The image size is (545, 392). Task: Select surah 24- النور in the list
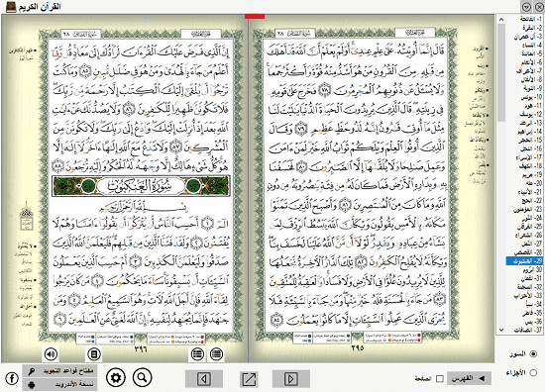(532, 218)
